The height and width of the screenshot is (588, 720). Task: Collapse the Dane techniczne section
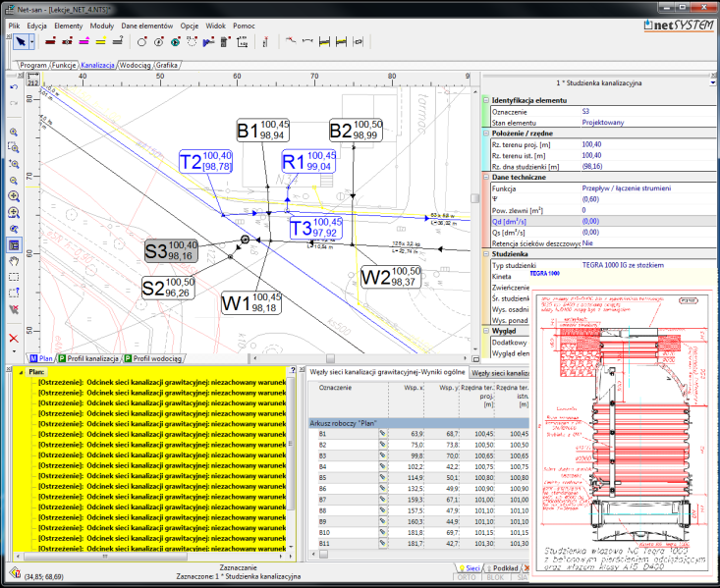486,177
